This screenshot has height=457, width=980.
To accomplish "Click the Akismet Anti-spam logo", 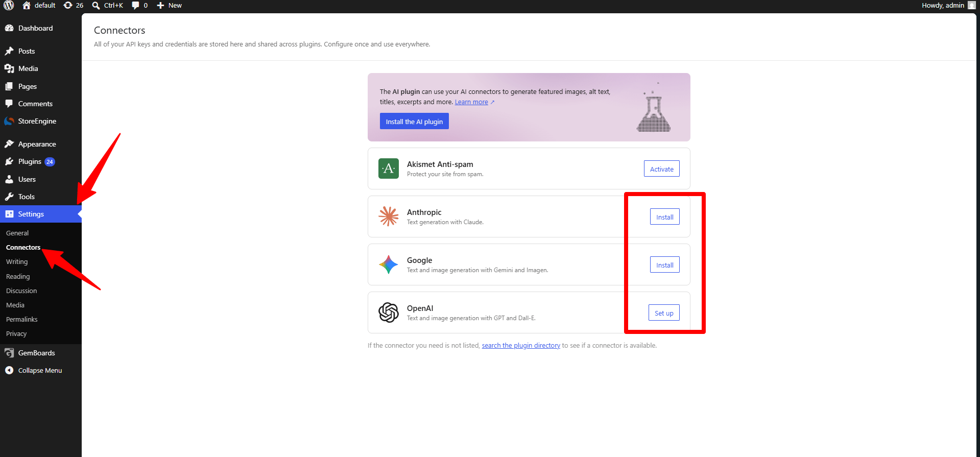I will (x=389, y=169).
